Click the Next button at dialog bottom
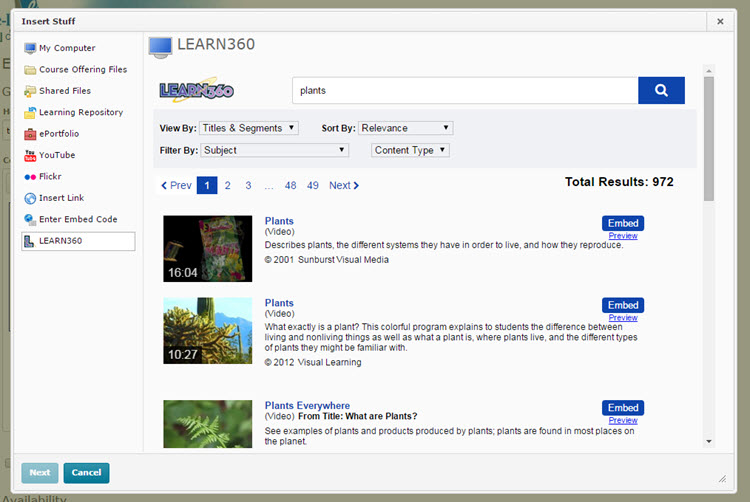This screenshot has width=750, height=502. [x=40, y=473]
